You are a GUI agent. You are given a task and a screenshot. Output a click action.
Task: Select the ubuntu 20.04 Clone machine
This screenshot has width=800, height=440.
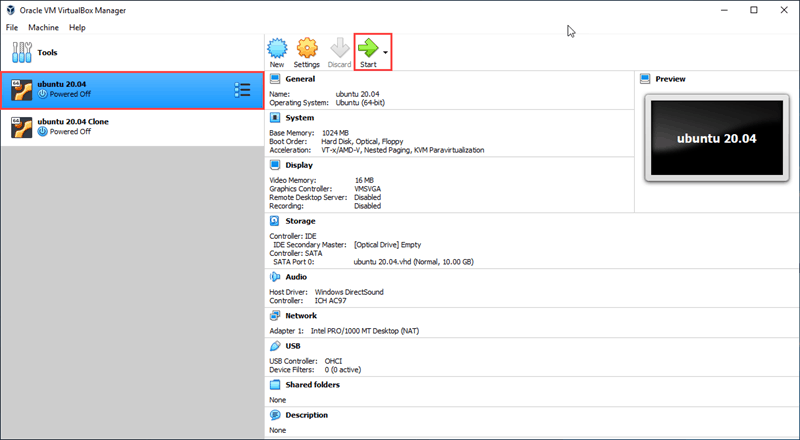click(132, 127)
